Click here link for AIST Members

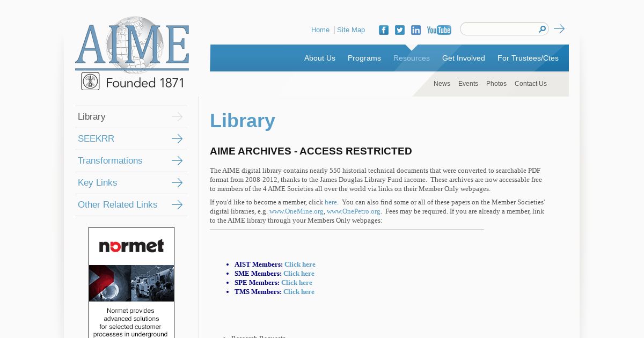point(300,264)
